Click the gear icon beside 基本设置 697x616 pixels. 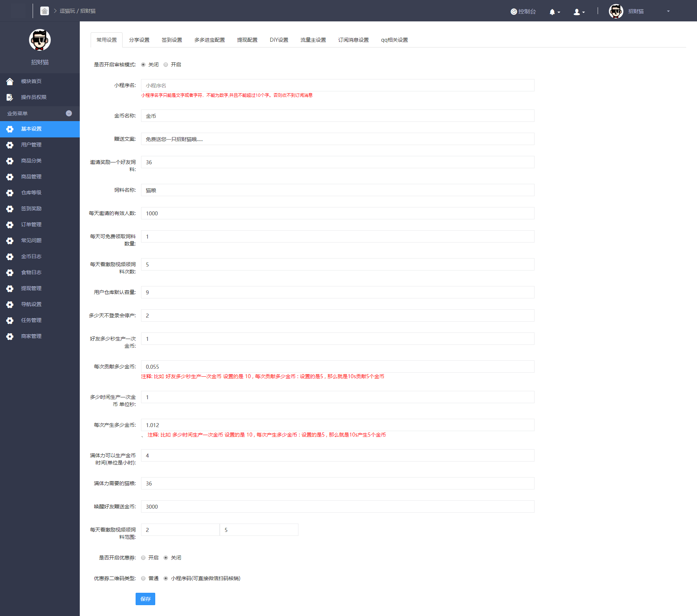click(x=10, y=129)
